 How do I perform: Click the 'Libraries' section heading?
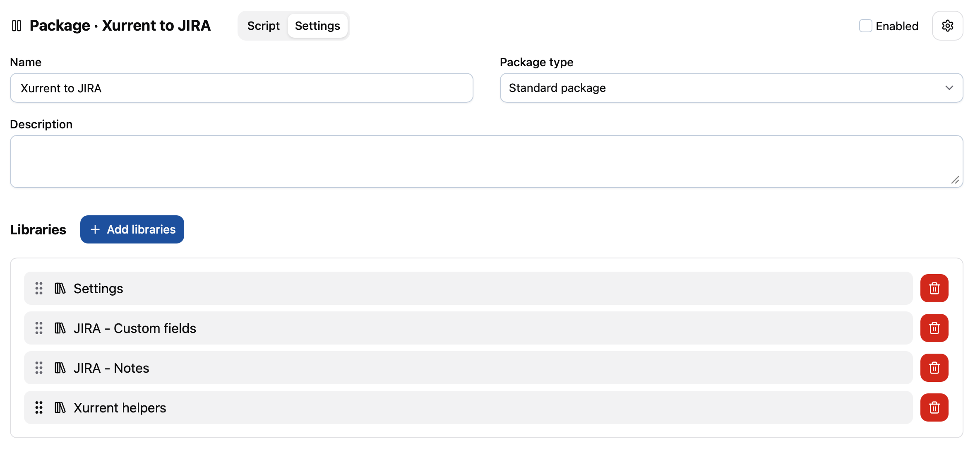[38, 229]
